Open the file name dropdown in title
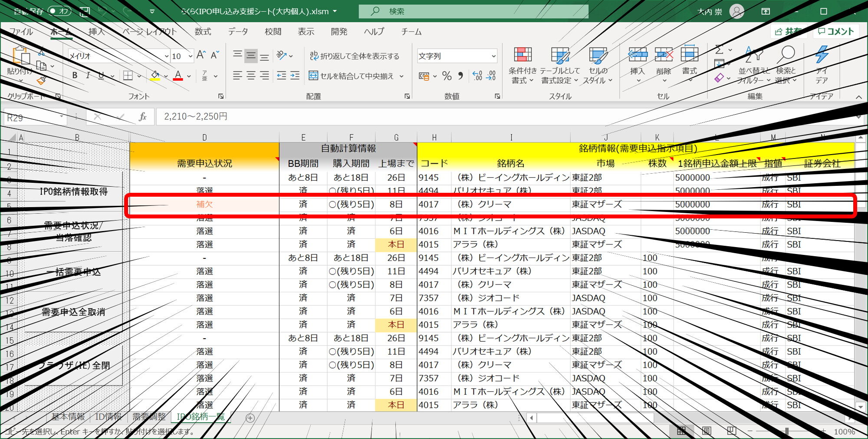Image resolution: width=868 pixels, height=439 pixels. click(x=335, y=11)
